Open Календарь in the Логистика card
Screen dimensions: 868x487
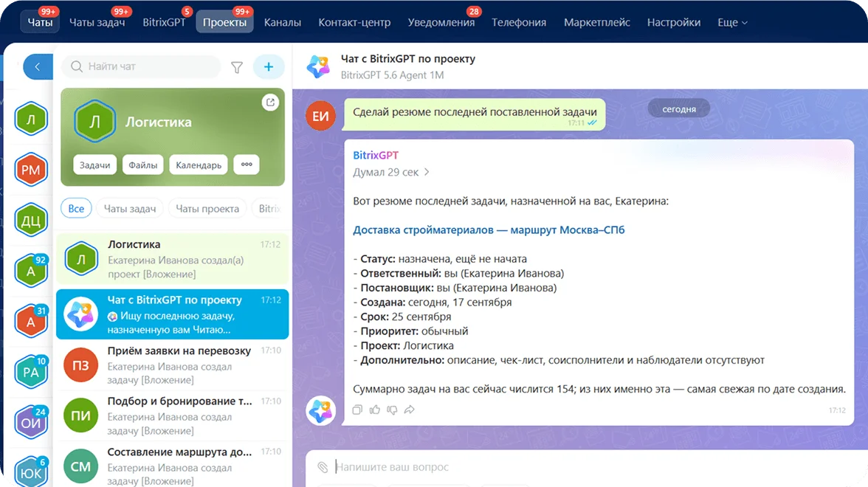(x=199, y=165)
